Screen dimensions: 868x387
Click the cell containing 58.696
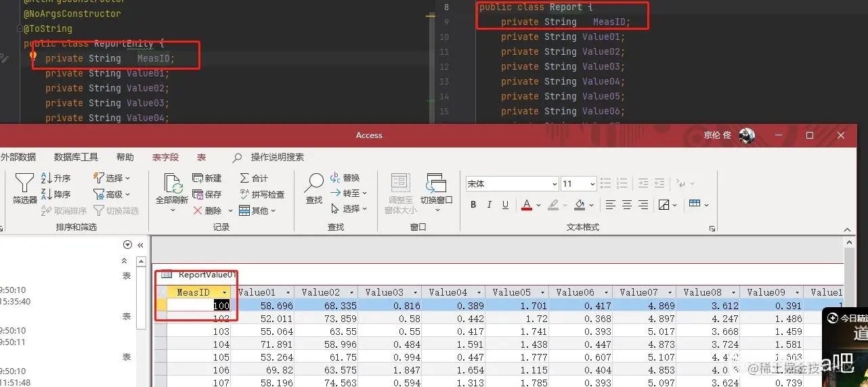tap(263, 306)
